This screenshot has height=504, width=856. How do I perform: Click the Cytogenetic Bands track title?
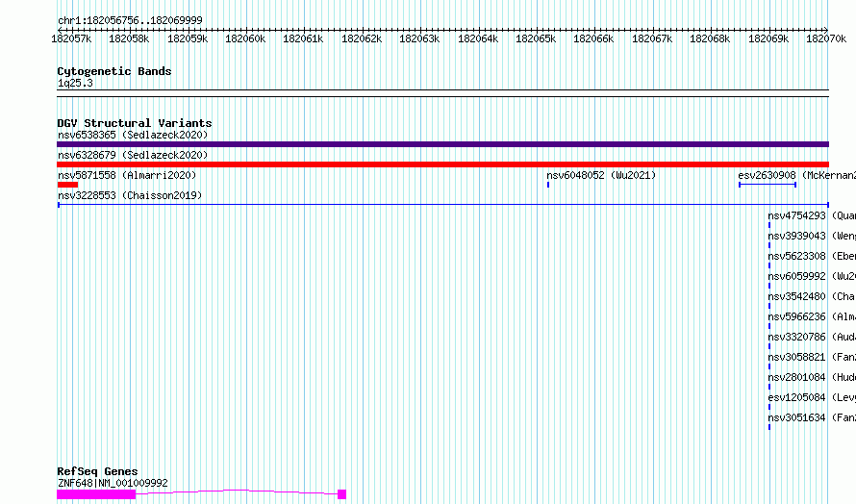pos(114,71)
